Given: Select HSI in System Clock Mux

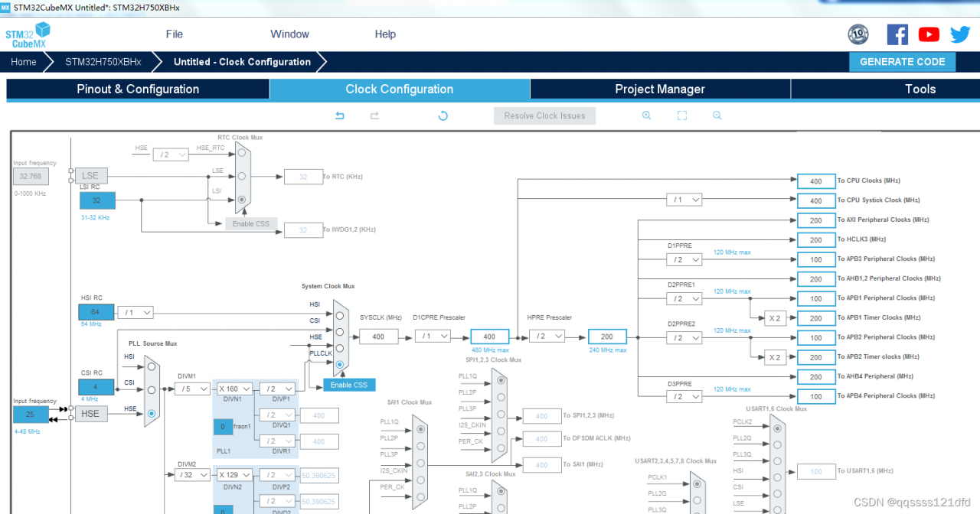Looking at the screenshot, I should pos(339,314).
